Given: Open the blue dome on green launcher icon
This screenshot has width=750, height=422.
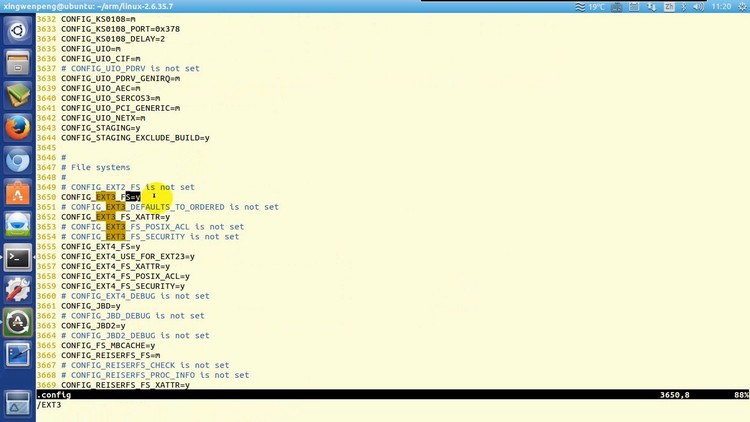Looking at the screenshot, I should point(18,226).
